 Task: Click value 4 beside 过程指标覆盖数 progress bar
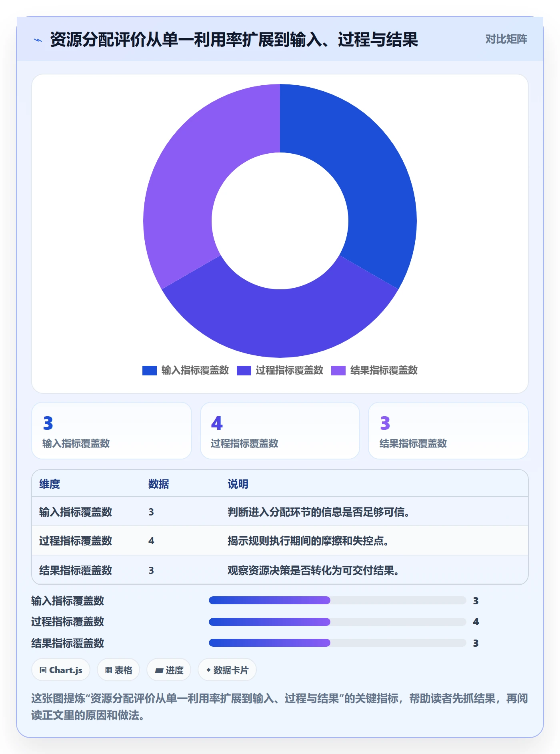click(476, 622)
